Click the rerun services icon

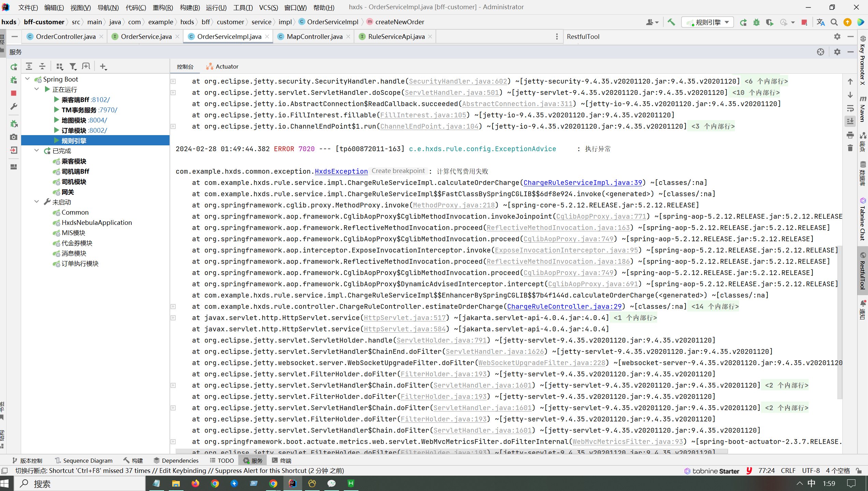tap(14, 67)
